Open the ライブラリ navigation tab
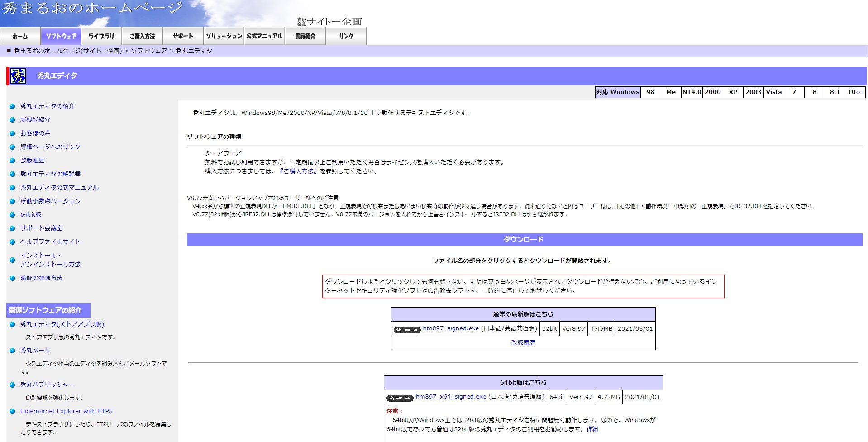 101,36
